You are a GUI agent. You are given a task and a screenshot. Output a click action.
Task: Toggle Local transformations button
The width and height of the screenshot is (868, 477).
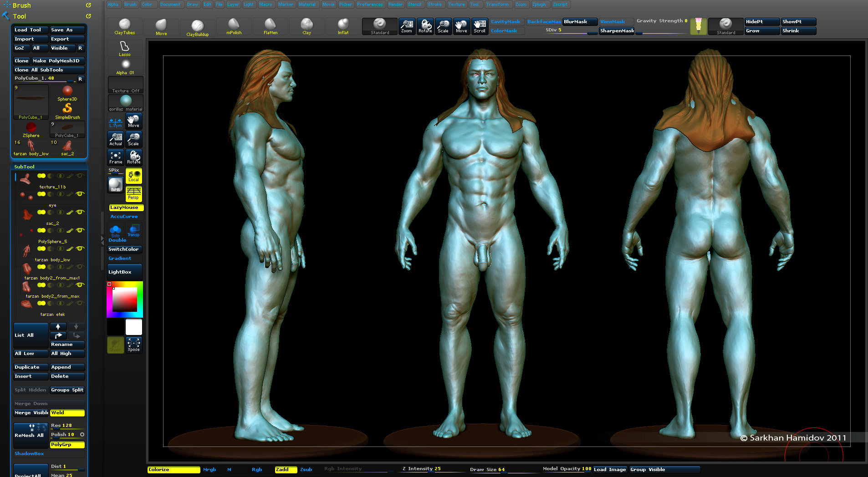[x=133, y=176]
